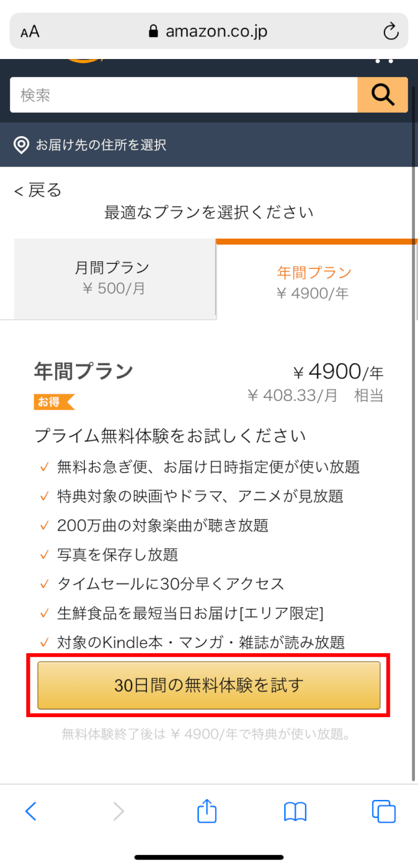Show all open Safari tabs
The height and width of the screenshot is (868, 418).
point(383,811)
